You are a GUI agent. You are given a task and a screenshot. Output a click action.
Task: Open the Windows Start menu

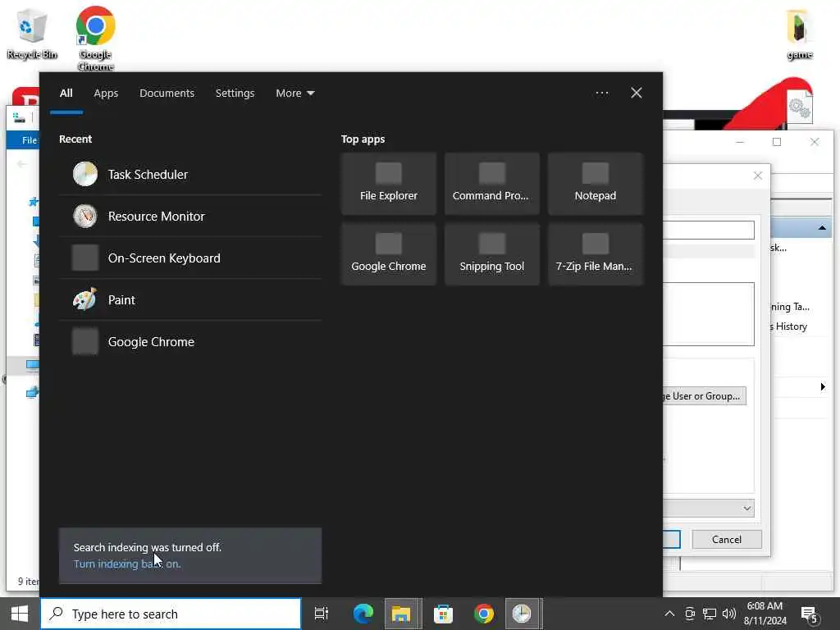point(20,614)
